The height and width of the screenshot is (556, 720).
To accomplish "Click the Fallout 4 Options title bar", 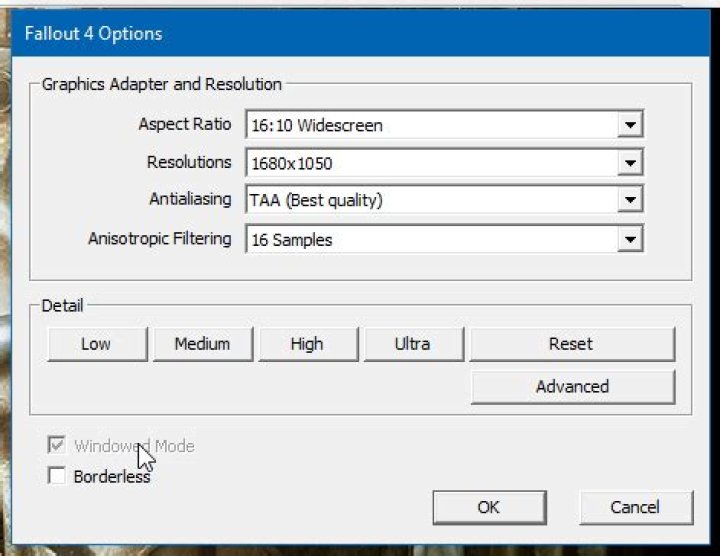I will [360, 34].
